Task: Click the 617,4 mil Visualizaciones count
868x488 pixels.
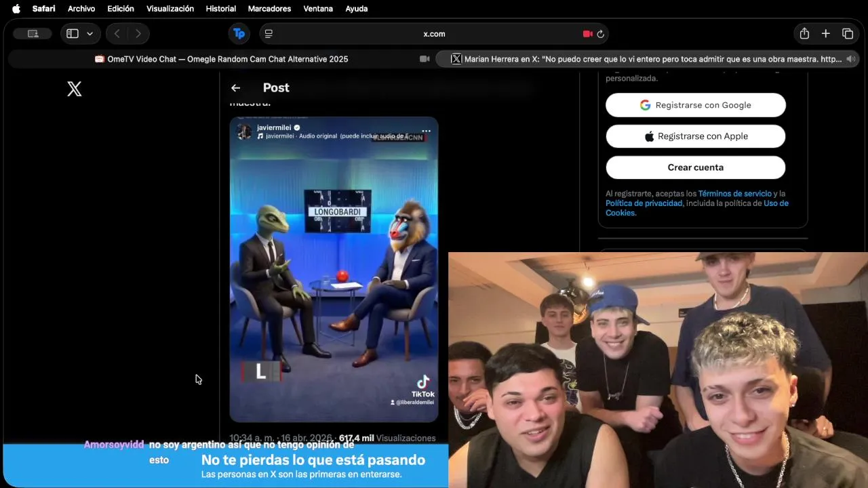Action: pyautogui.click(x=387, y=439)
